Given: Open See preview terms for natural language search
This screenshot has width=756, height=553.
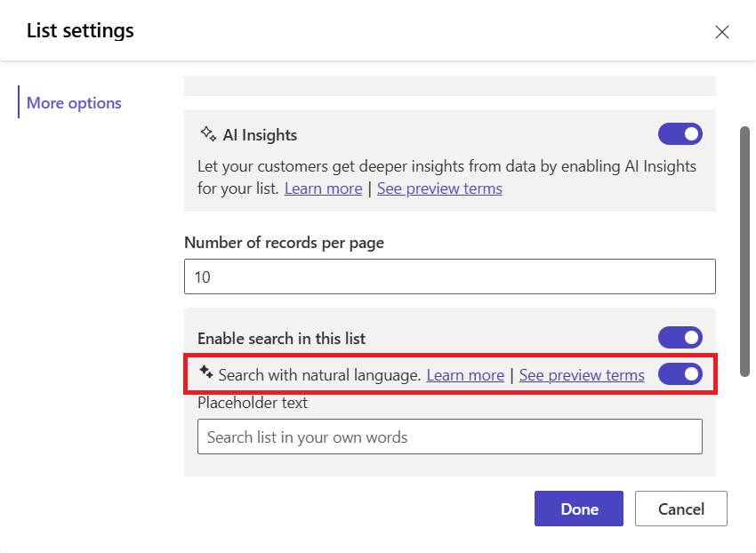Looking at the screenshot, I should 582,374.
